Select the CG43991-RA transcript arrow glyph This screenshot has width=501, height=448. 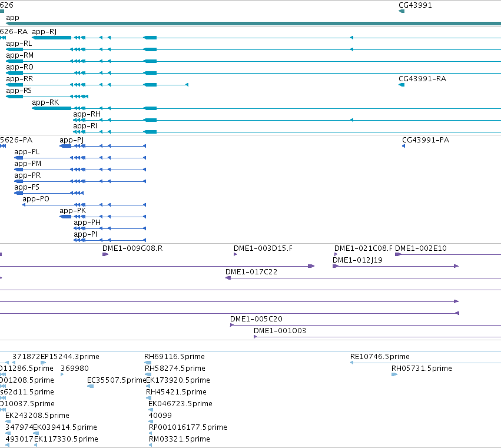pos(402,85)
